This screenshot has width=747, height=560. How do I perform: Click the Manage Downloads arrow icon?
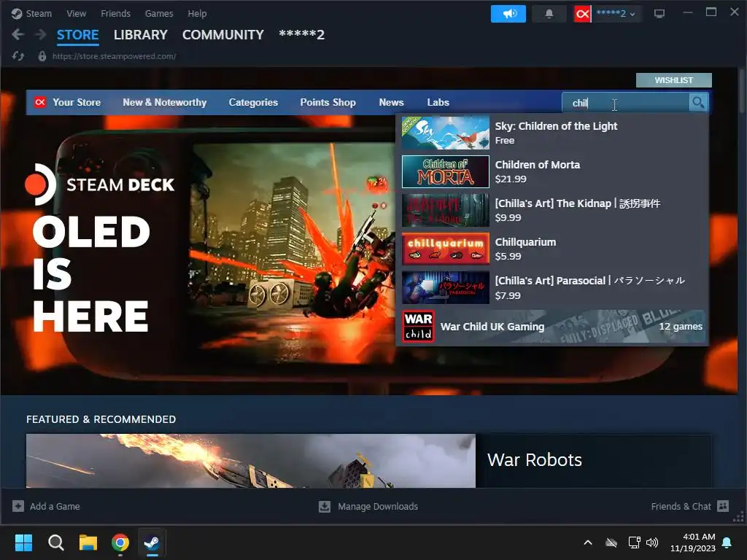point(325,506)
